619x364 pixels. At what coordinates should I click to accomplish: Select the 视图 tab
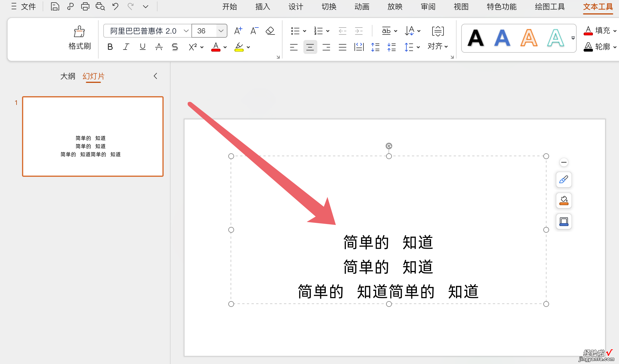pyautogui.click(x=461, y=7)
